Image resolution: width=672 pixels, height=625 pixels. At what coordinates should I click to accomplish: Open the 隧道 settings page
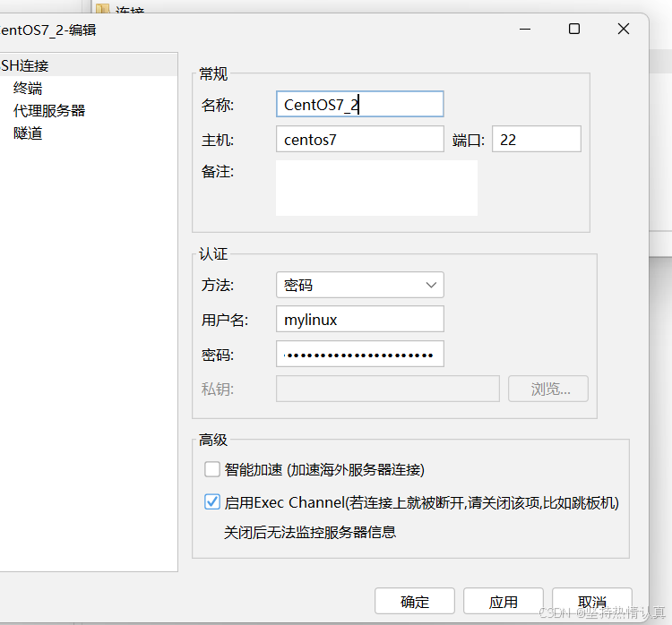[x=28, y=133]
